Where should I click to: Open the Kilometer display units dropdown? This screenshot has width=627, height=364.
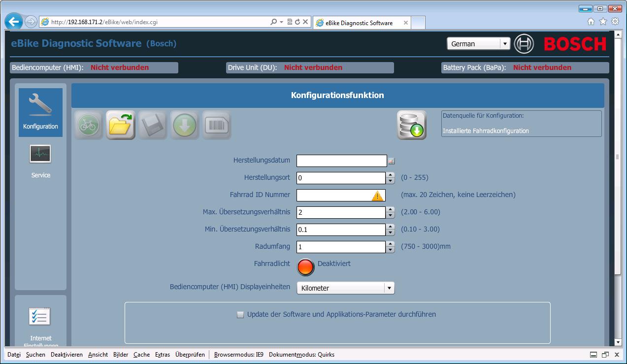coord(345,288)
